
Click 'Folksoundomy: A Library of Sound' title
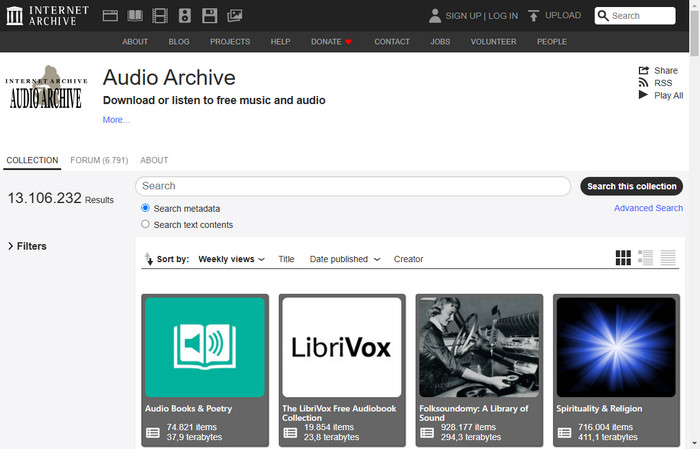[x=474, y=413]
